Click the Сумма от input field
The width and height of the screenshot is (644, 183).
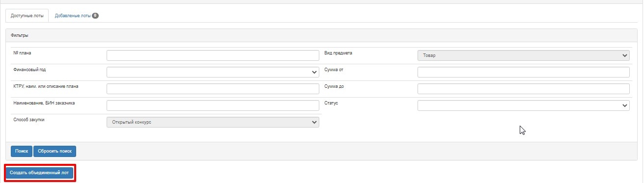tap(524, 72)
